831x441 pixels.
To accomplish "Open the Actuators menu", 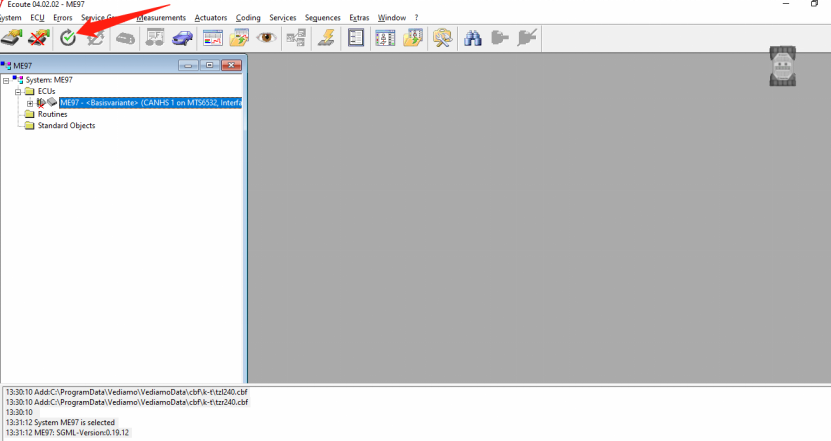I will click(211, 18).
